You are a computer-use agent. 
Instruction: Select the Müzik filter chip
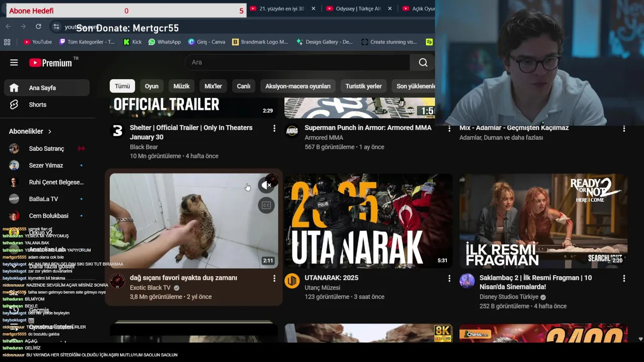click(x=182, y=86)
